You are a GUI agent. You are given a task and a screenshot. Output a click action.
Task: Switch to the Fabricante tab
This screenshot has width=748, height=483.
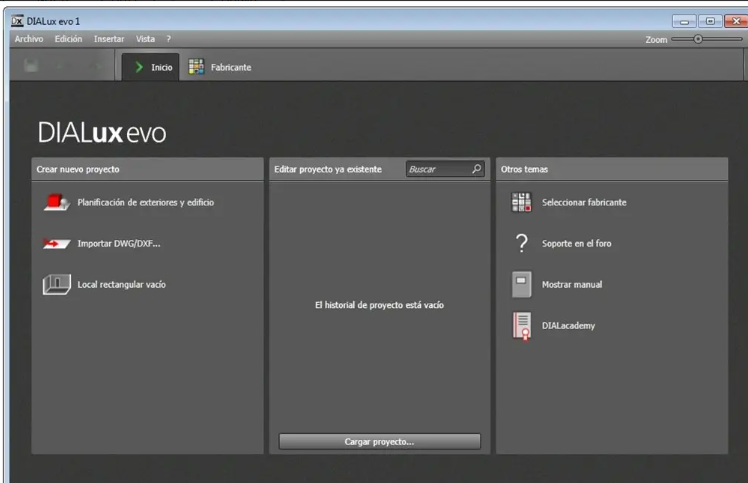[220, 67]
